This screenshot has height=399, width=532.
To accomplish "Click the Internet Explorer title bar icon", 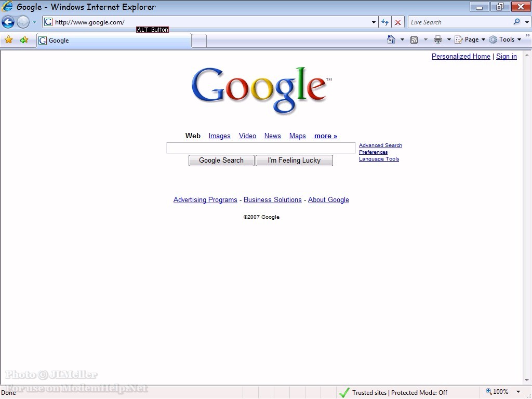I will pos(7,6).
